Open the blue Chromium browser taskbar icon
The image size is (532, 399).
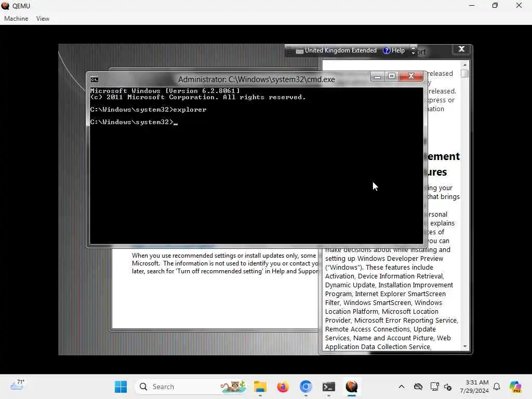coord(305,387)
